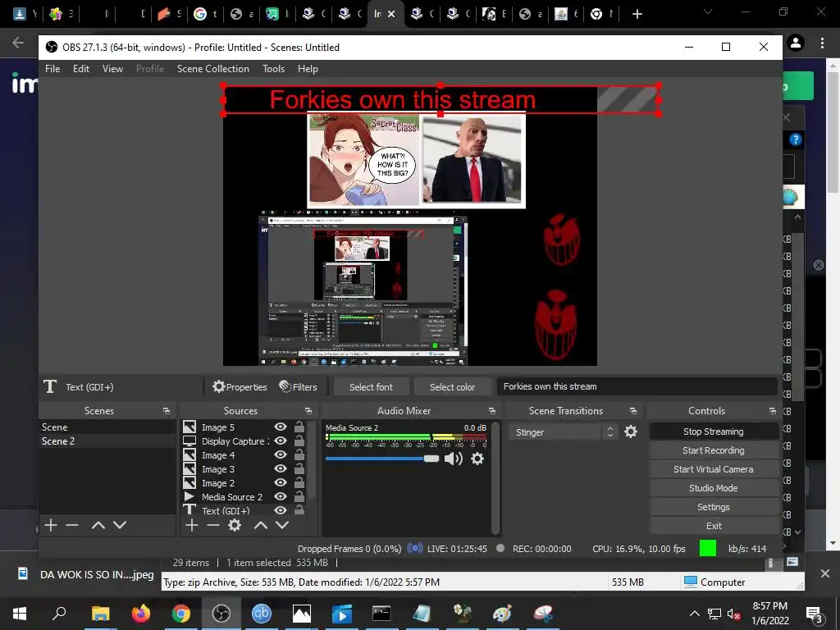
Task: Lock the Image 4 source
Action: pos(299,454)
